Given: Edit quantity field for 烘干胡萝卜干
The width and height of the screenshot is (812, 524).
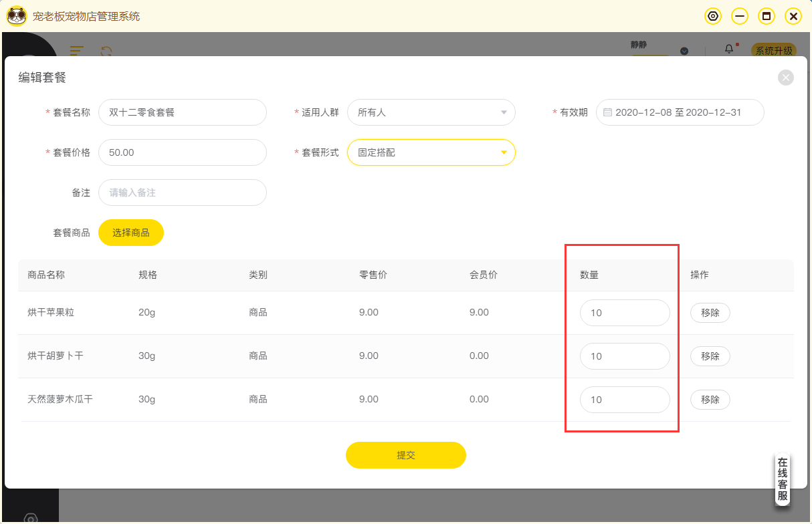Looking at the screenshot, I should click(625, 356).
